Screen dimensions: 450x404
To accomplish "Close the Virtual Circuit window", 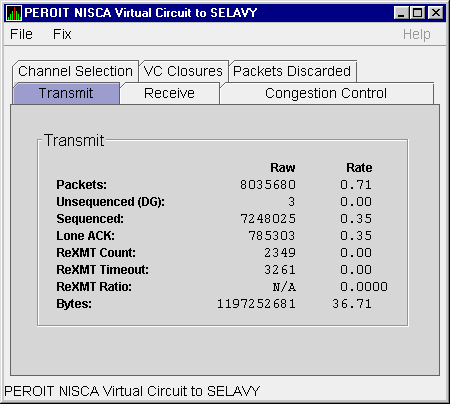I will [436, 13].
